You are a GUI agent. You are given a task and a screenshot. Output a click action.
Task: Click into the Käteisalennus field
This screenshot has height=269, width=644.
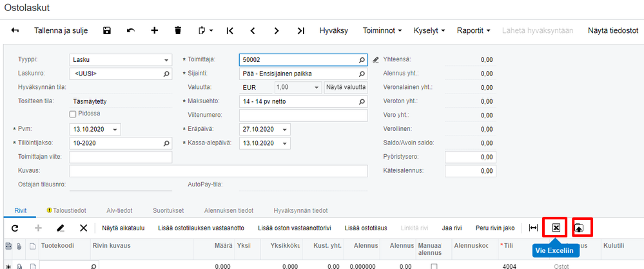tap(470, 171)
